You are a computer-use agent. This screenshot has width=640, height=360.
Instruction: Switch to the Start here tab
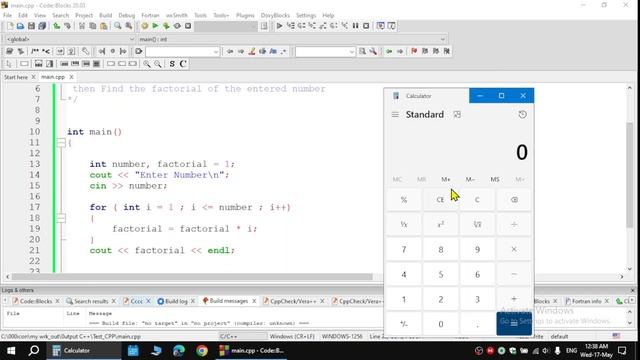coord(16,77)
